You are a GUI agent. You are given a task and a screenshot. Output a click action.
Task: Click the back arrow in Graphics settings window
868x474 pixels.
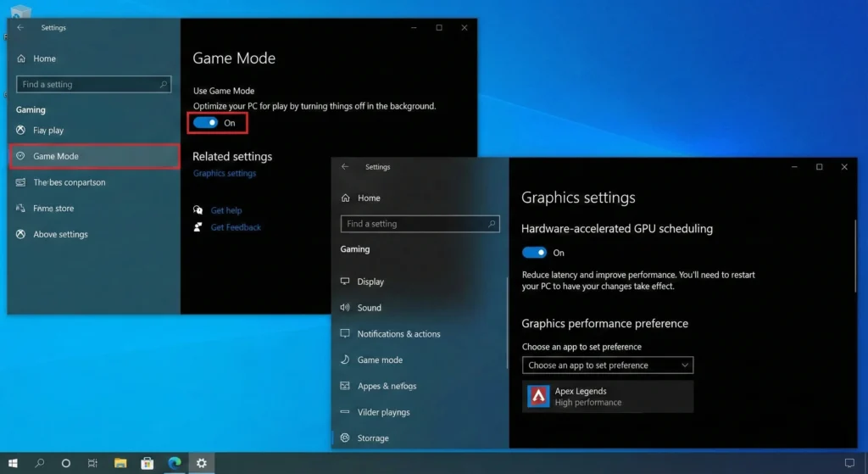(345, 167)
